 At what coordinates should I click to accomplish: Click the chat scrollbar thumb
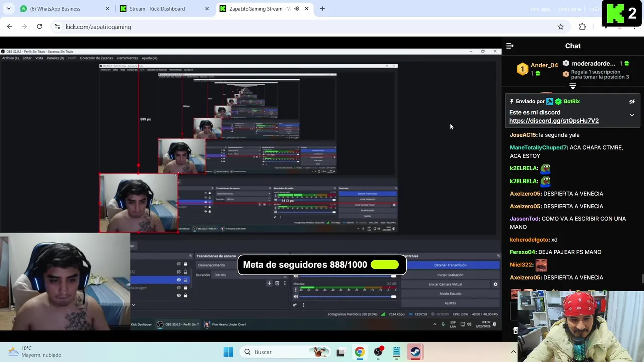click(x=642, y=279)
